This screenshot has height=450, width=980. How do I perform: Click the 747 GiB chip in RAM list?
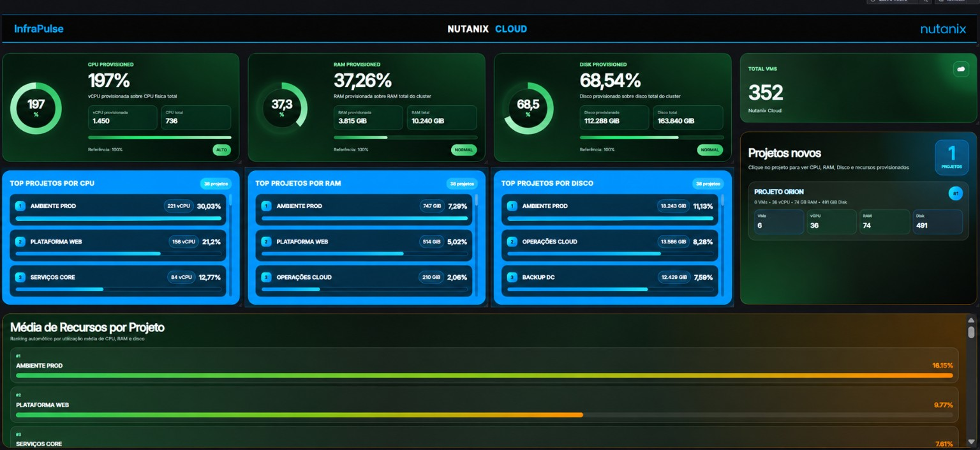[x=431, y=206]
